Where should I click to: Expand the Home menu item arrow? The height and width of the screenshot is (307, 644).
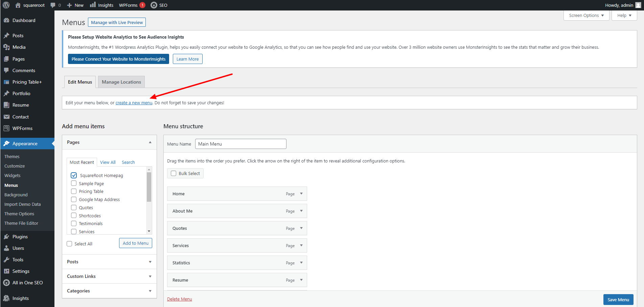[x=301, y=194]
